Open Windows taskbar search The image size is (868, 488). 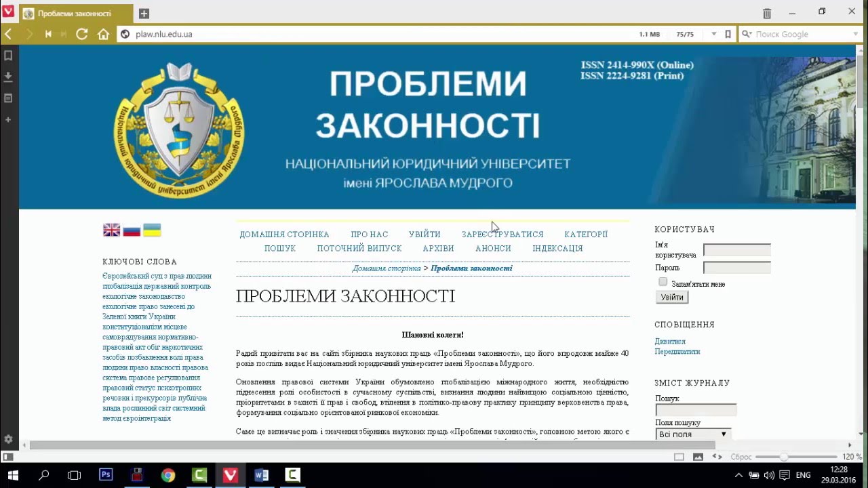pyautogui.click(x=44, y=475)
